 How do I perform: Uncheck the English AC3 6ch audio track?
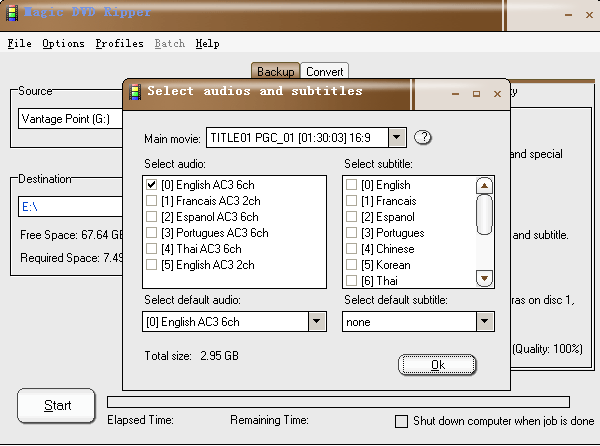(x=152, y=185)
